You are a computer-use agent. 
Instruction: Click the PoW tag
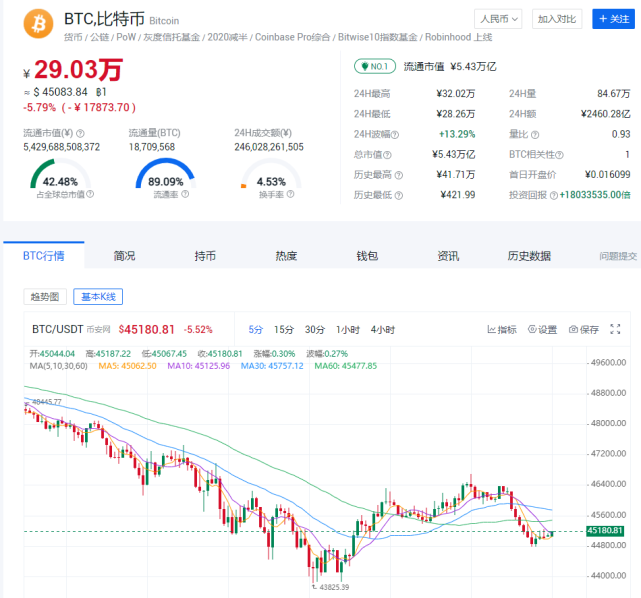[x=126, y=37]
